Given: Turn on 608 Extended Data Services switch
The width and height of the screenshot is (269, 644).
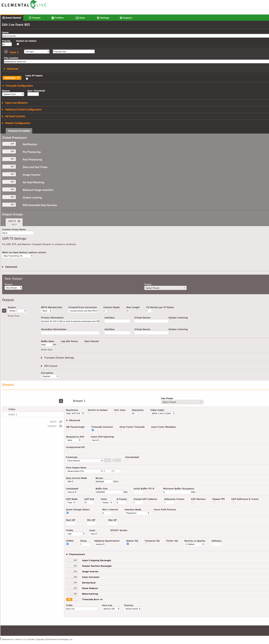Looking at the screenshot, I should (x=9, y=205).
